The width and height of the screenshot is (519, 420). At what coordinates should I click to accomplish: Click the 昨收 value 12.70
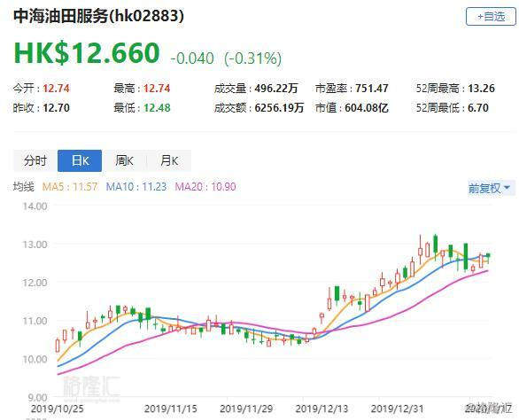(57, 107)
